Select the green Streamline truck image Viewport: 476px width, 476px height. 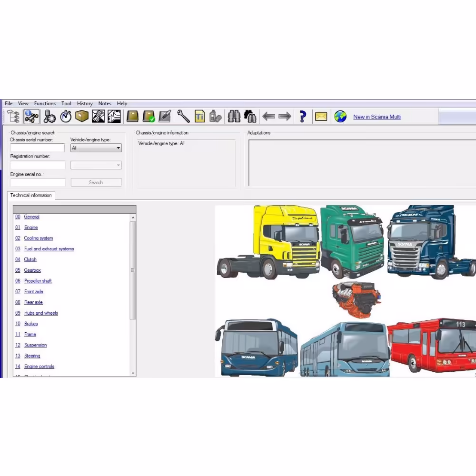click(x=353, y=242)
